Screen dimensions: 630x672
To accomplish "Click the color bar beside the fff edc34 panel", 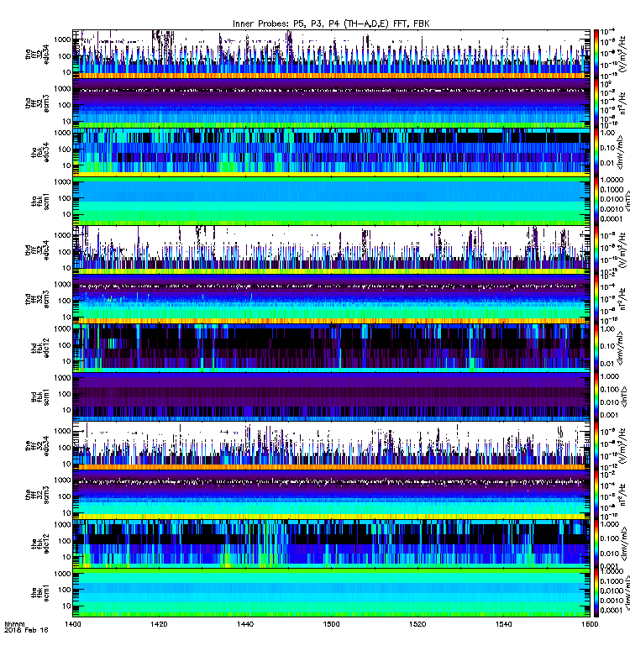I will pyautogui.click(x=596, y=446).
